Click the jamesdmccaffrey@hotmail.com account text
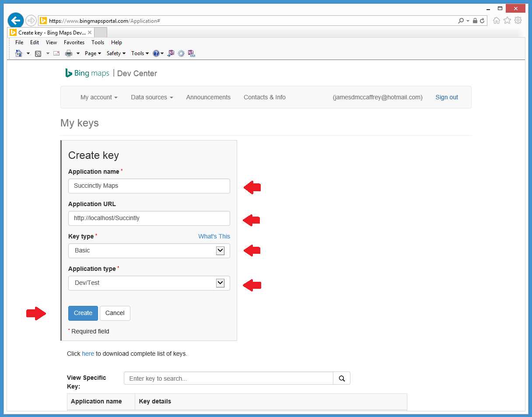 [378, 97]
